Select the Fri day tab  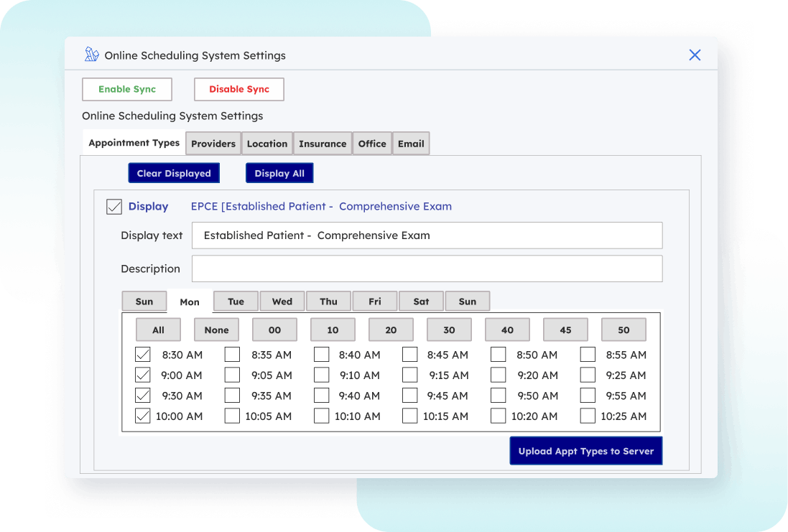(x=375, y=302)
